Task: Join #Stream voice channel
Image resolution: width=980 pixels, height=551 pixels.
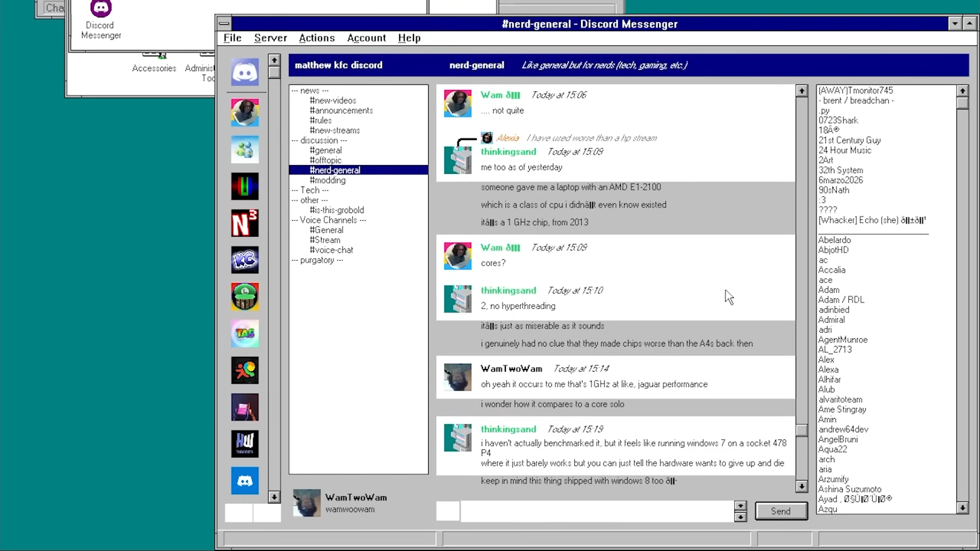Action: point(325,240)
